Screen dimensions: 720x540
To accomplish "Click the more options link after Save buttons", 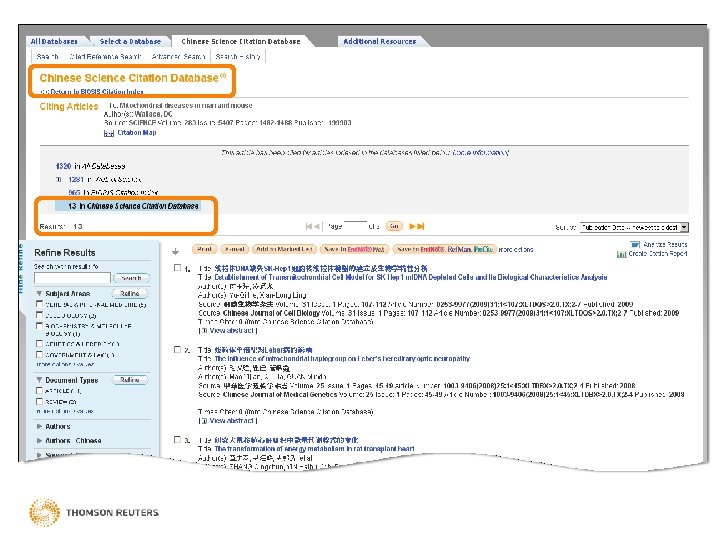I will point(516,249).
